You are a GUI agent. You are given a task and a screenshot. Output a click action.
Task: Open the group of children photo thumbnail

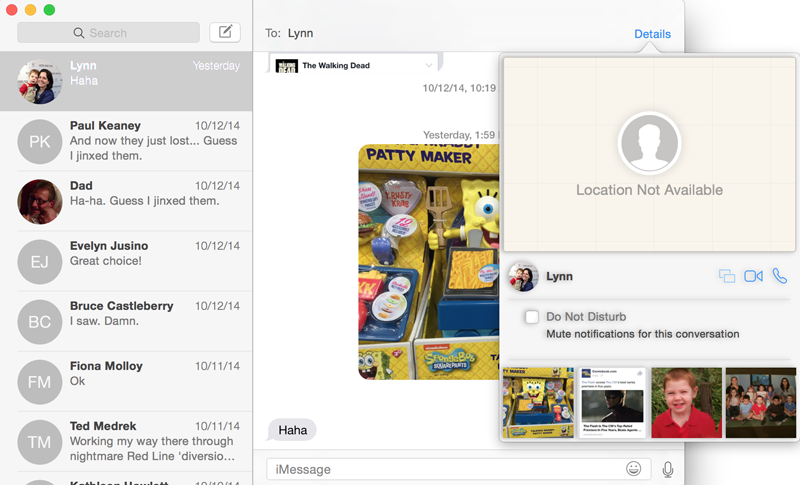761,402
